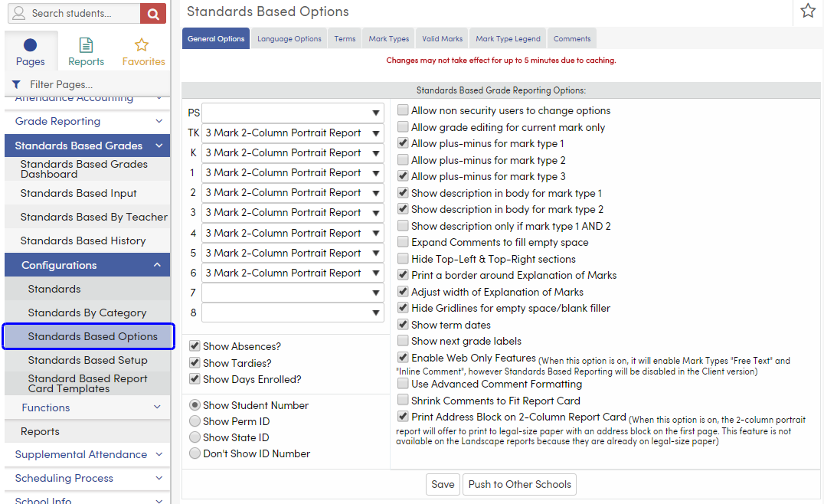Select the Pages circle icon
Image resolution: width=824 pixels, height=504 pixels.
[31, 44]
